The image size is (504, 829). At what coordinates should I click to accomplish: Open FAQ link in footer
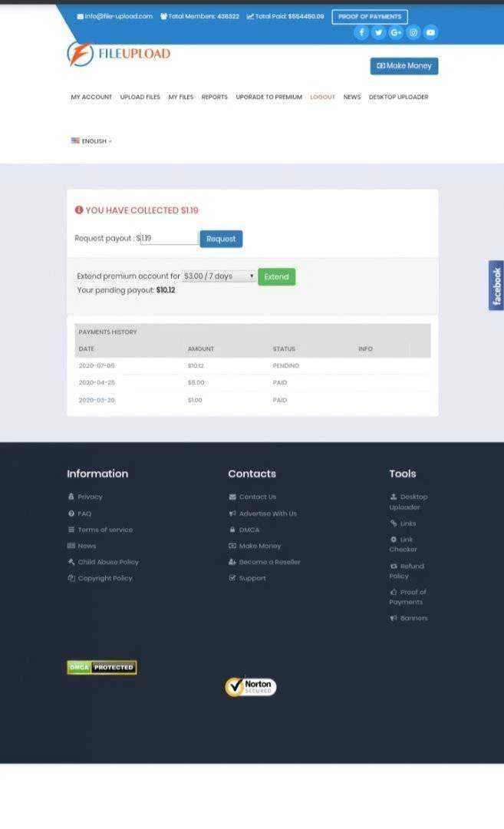[80, 514]
